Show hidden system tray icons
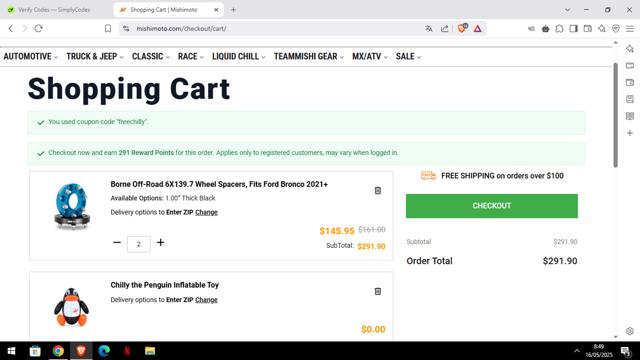 [577, 351]
